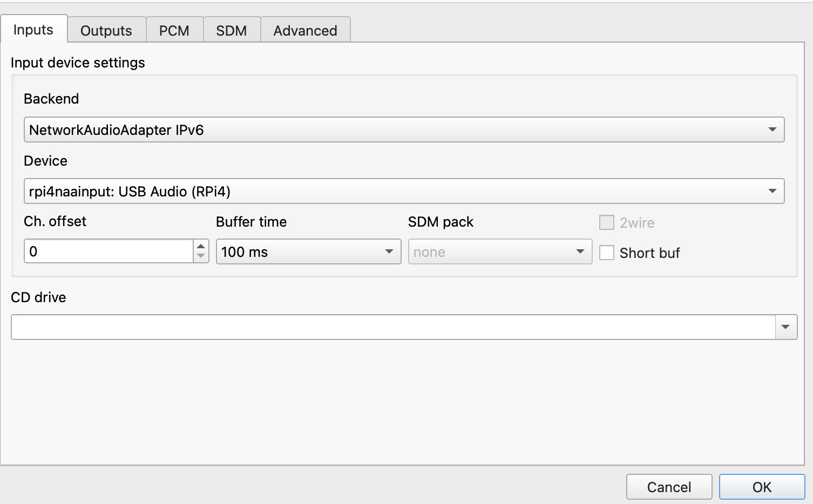The height and width of the screenshot is (504, 813).
Task: Decrease Ch. offset with the down arrow
Action: point(201,257)
